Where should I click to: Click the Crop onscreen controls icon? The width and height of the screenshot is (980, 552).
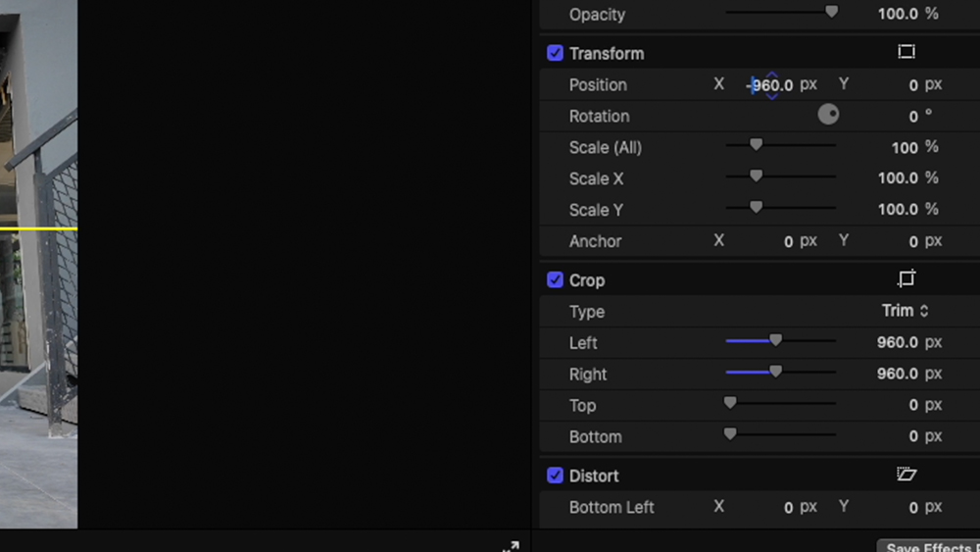(906, 279)
